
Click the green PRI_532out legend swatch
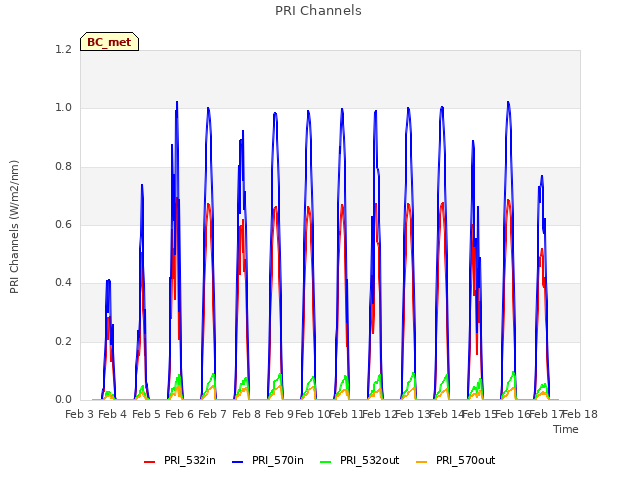click(326, 462)
